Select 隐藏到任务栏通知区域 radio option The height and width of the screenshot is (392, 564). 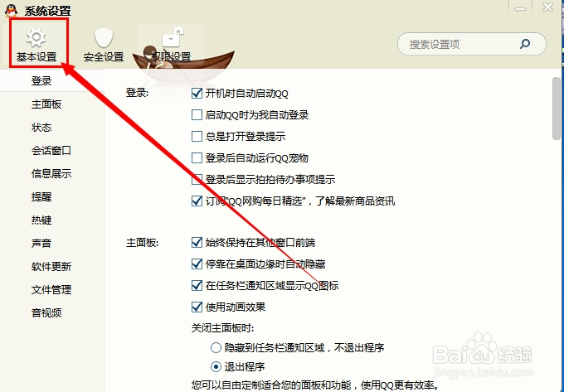coord(216,347)
